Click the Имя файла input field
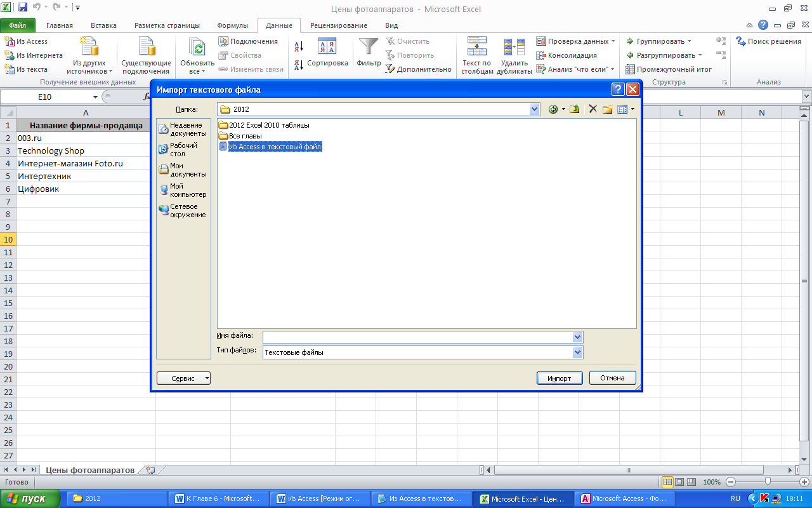 pos(417,337)
